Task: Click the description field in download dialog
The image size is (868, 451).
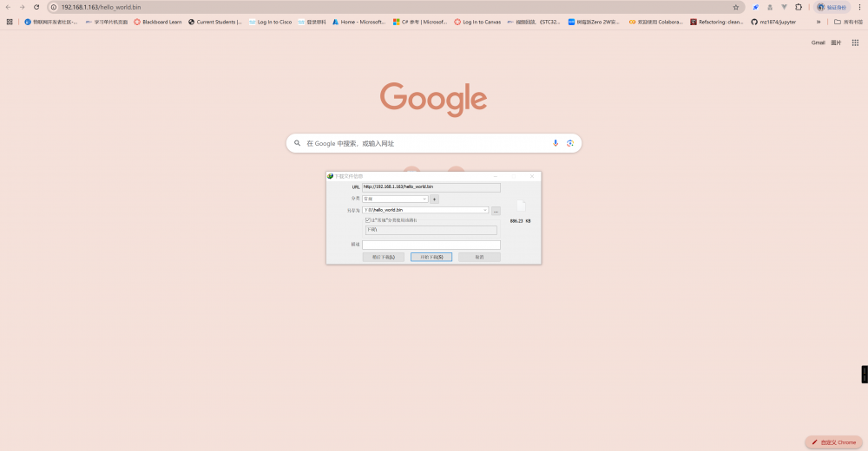Action: point(431,245)
